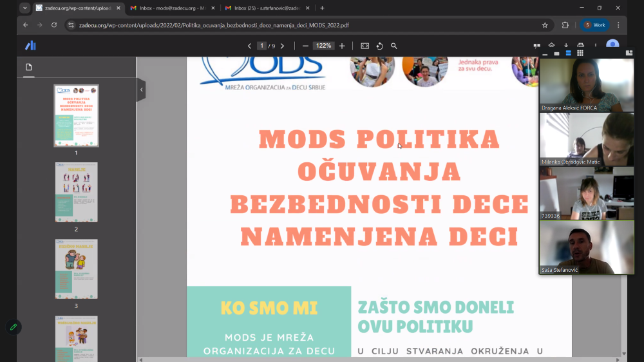The image size is (644, 362).
Task: Click the 'KO SMO MI' heading
Action: tap(269, 308)
